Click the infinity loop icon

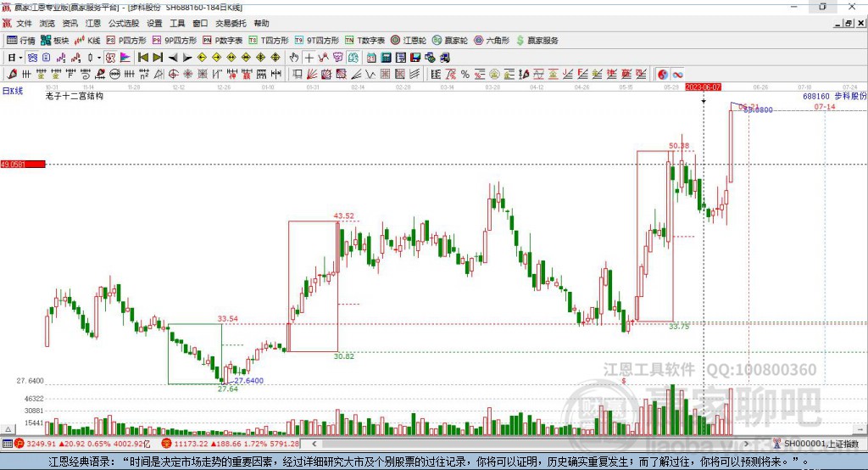(x=677, y=75)
